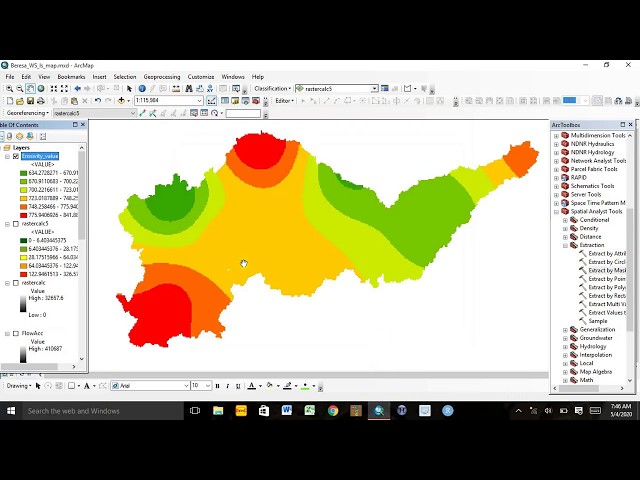Screen dimensions: 640x480
Task: Click the Windows search box
Action: [x=103, y=411]
